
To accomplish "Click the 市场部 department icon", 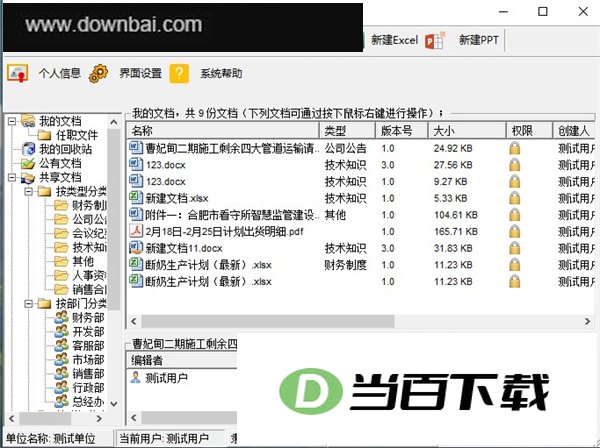I will point(61,360).
